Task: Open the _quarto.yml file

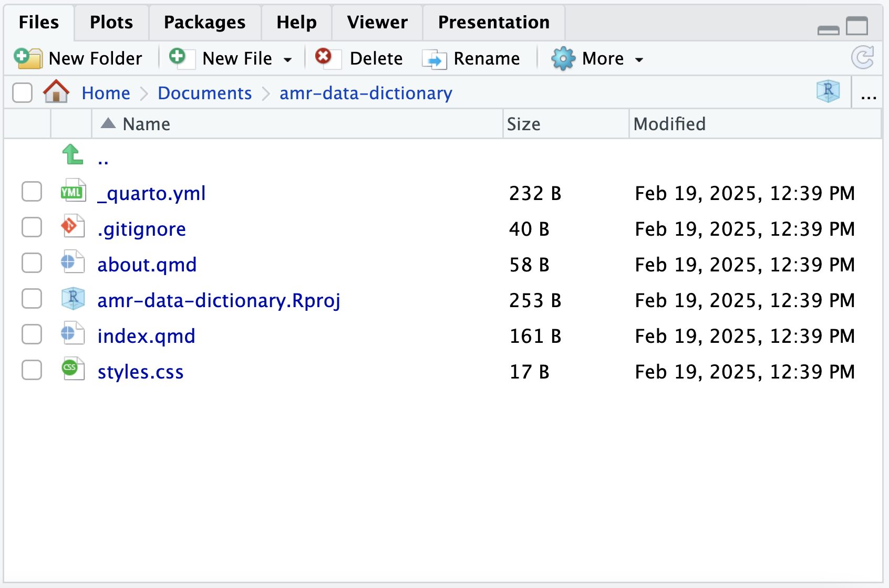Action: [151, 194]
